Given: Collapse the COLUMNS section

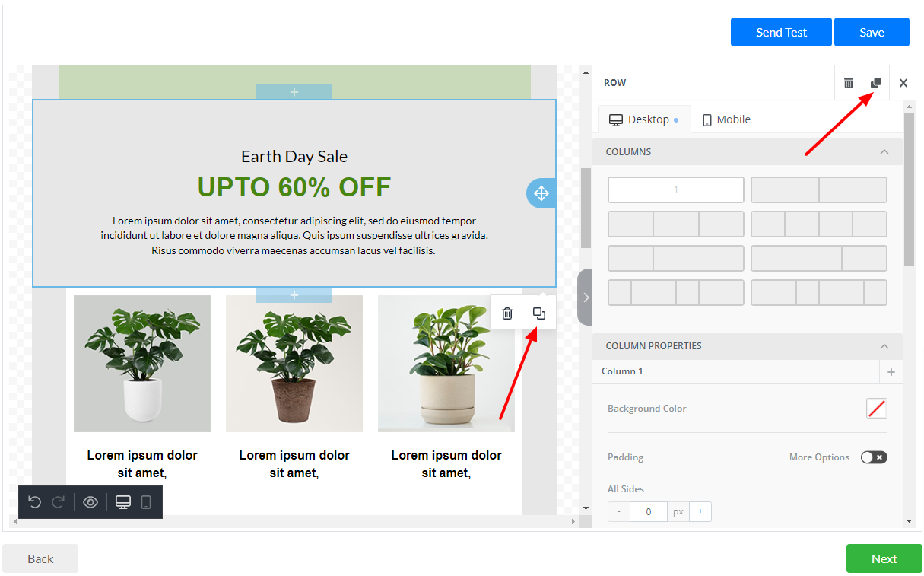Looking at the screenshot, I should tap(884, 152).
